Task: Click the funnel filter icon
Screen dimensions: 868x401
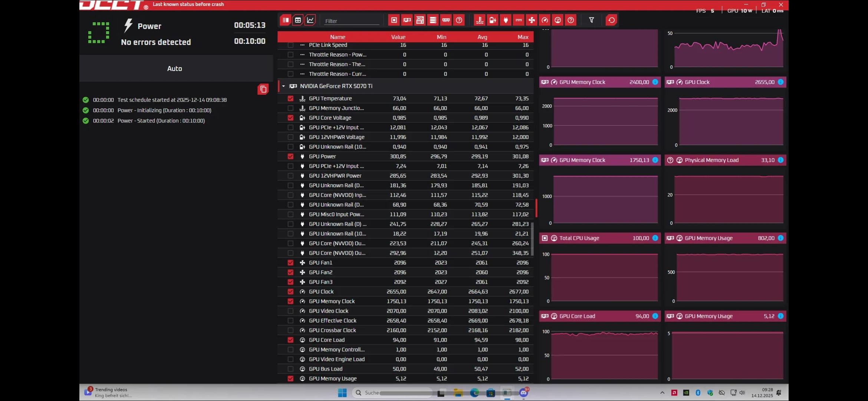Action: pyautogui.click(x=592, y=20)
